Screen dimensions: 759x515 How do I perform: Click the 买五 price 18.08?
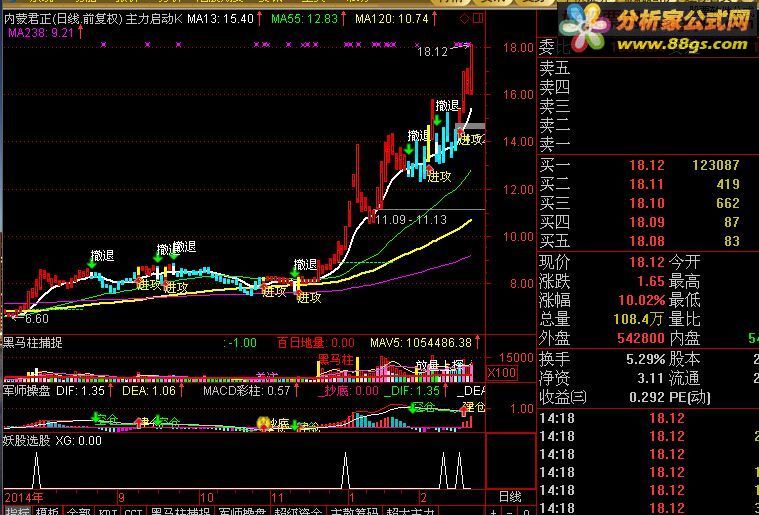pos(647,241)
